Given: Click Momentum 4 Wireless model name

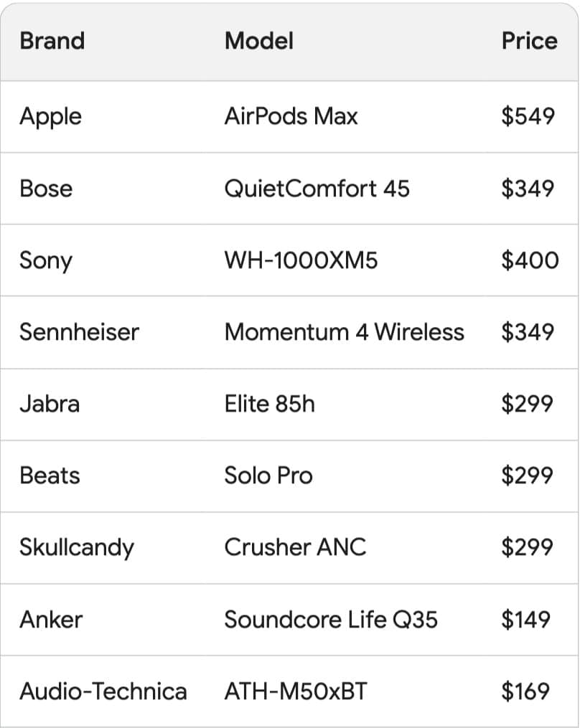Looking at the screenshot, I should coord(344,332).
